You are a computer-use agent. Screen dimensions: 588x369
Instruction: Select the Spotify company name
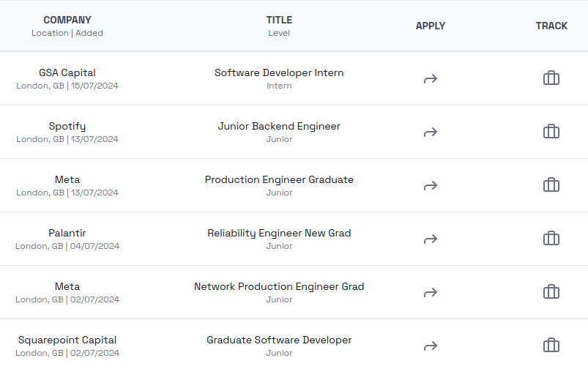(x=67, y=127)
